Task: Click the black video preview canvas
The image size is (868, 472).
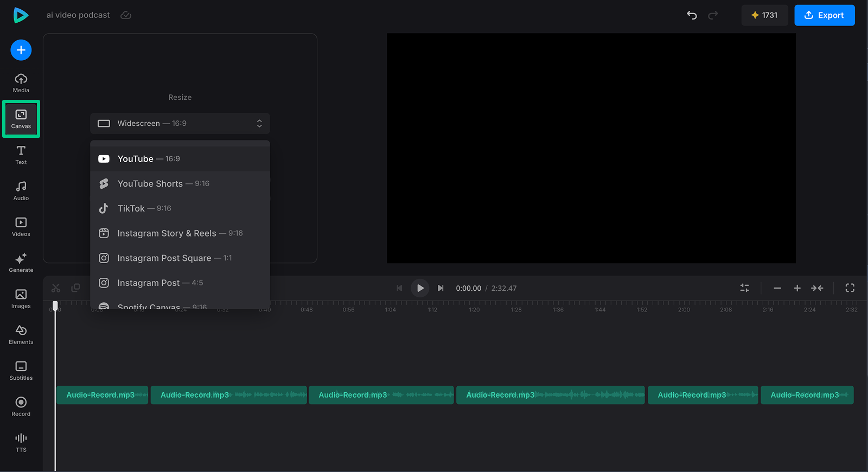Action: (x=591, y=149)
